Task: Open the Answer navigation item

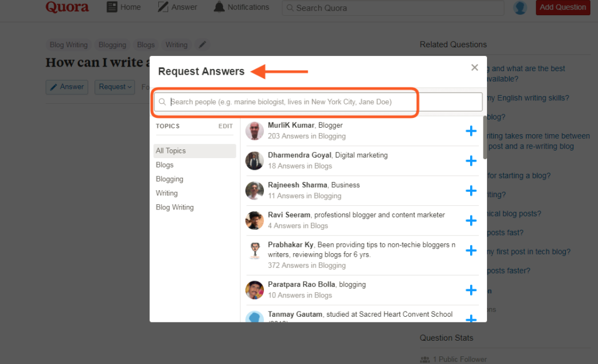Action: (x=178, y=7)
